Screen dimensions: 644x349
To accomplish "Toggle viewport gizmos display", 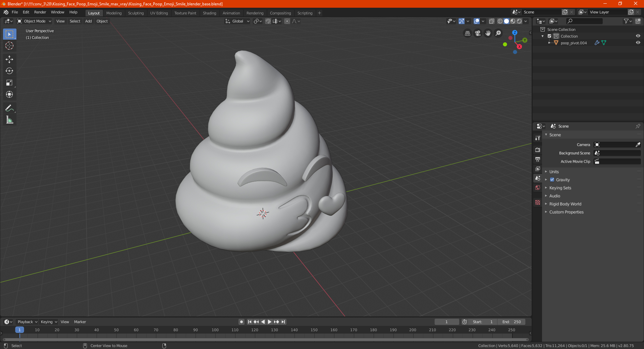I will [x=462, y=21].
